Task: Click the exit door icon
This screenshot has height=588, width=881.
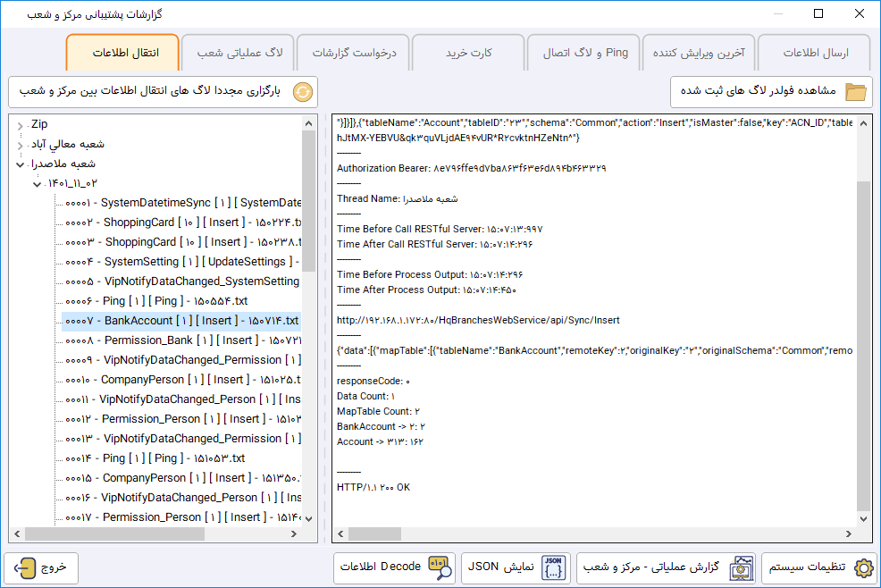Action: pos(26,568)
